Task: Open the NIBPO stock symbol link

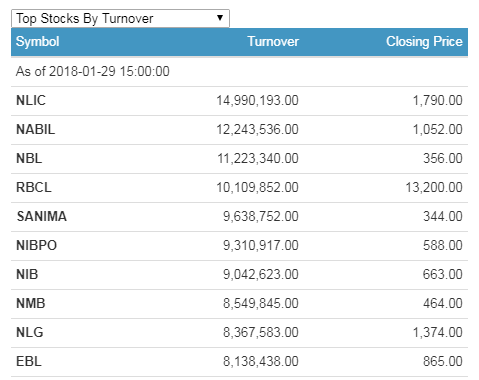Action: pyautogui.click(x=36, y=245)
